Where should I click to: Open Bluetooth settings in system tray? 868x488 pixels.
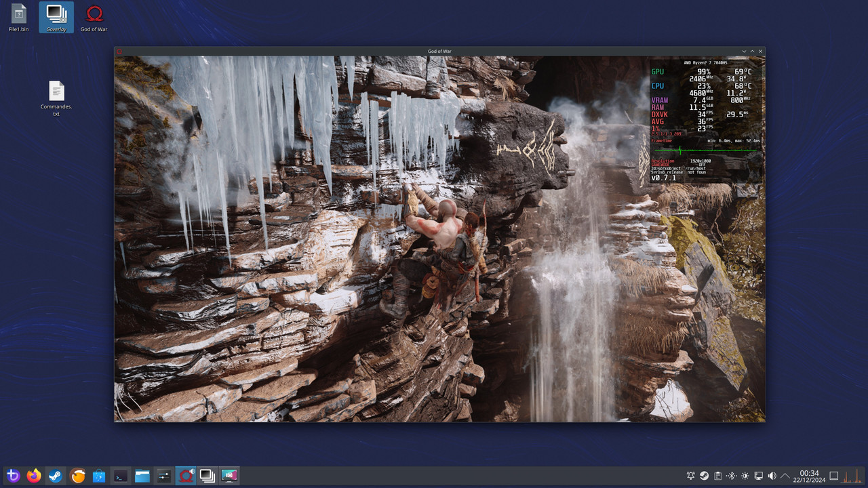click(732, 476)
